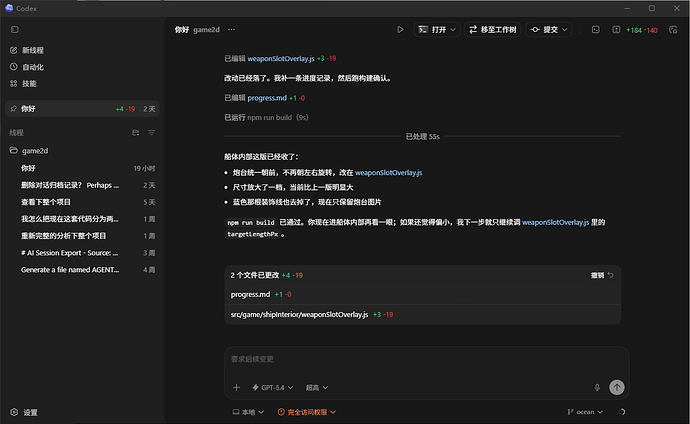Click the 已处理 55s divider label
690x424 pixels.
[422, 137]
